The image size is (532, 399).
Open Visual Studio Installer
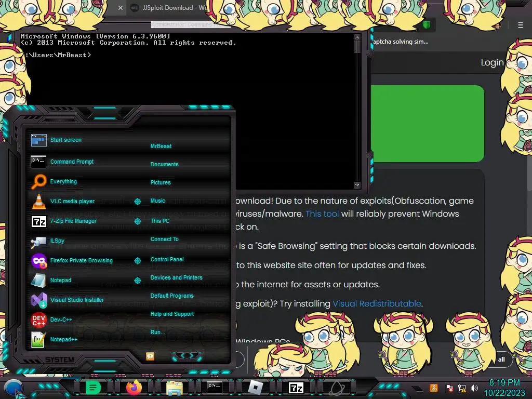click(67, 300)
